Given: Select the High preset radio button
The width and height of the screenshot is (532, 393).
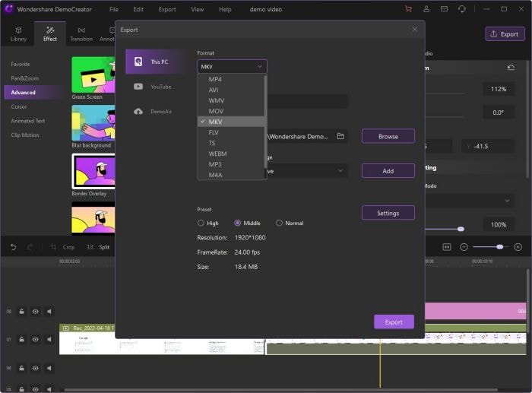Looking at the screenshot, I should tap(201, 223).
